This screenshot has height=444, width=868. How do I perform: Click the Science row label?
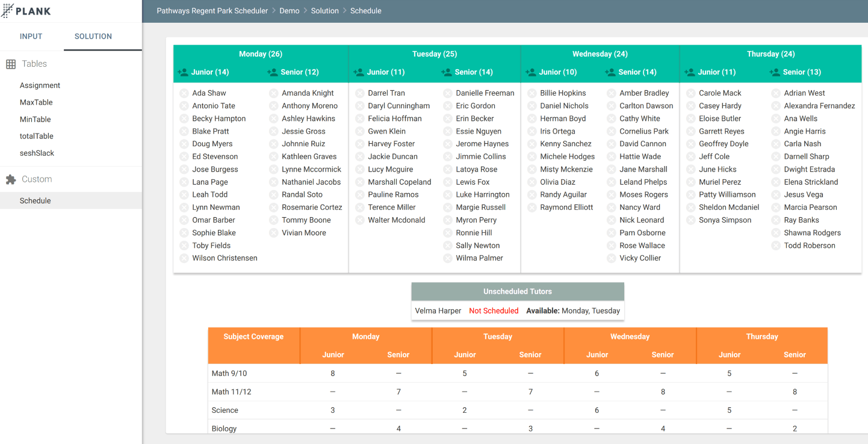pos(225,410)
